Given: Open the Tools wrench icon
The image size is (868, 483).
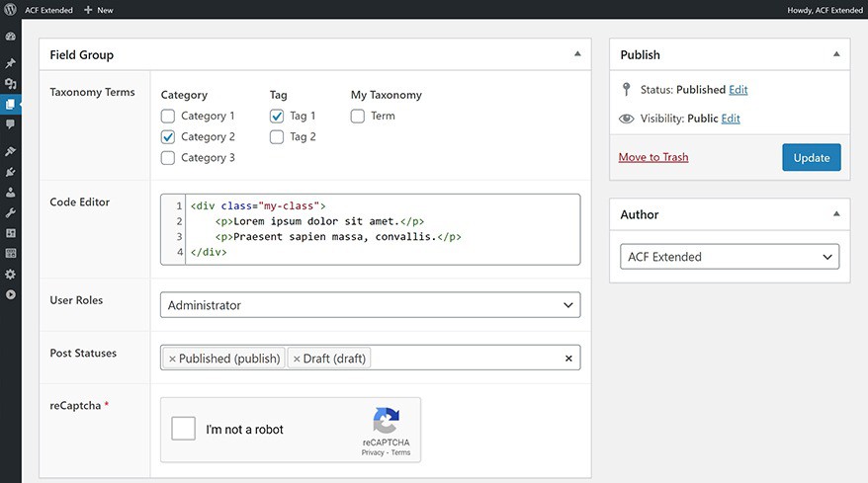Looking at the screenshot, I should tap(10, 212).
